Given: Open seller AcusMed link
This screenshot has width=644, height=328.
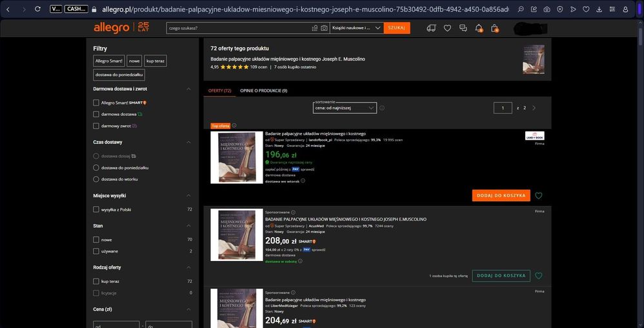Looking at the screenshot, I should pyautogui.click(x=316, y=226).
